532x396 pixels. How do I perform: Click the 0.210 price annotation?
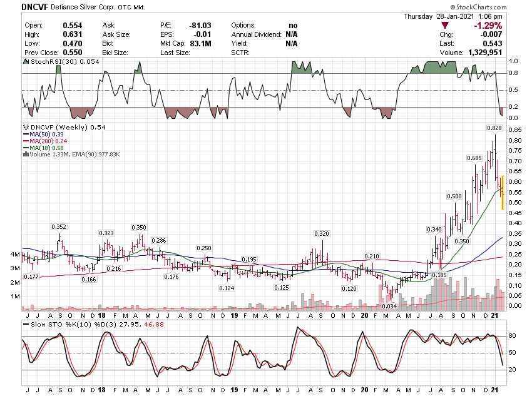(x=372, y=256)
